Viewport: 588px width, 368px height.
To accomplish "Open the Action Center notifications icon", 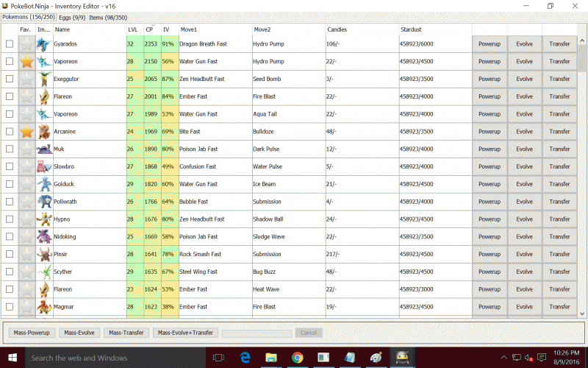I will tap(541, 358).
